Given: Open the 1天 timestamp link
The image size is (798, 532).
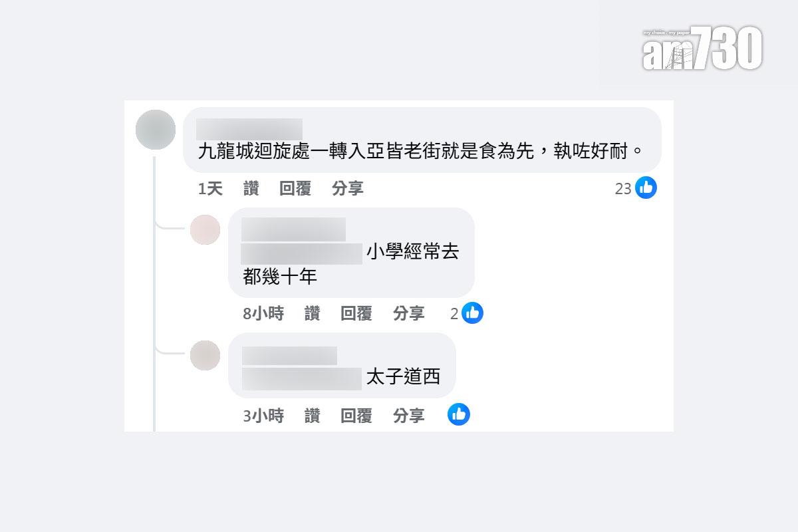Looking at the screenshot, I should pyautogui.click(x=210, y=189).
